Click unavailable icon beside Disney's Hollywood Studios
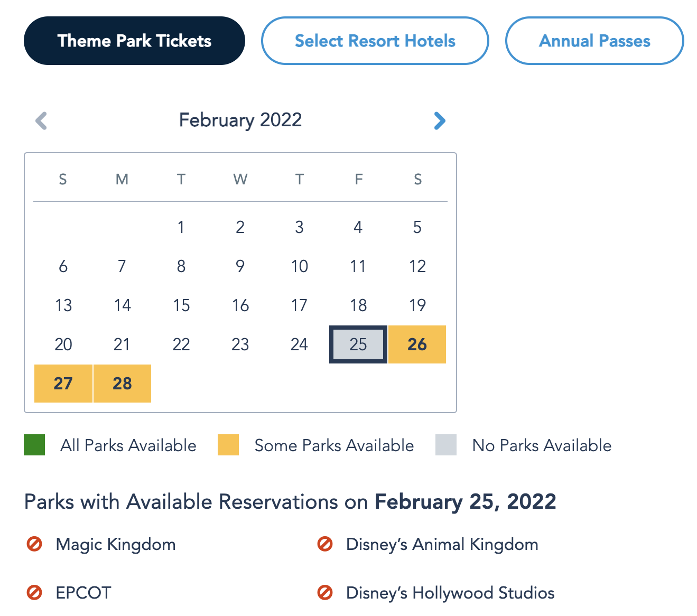The width and height of the screenshot is (697, 616). tap(325, 593)
